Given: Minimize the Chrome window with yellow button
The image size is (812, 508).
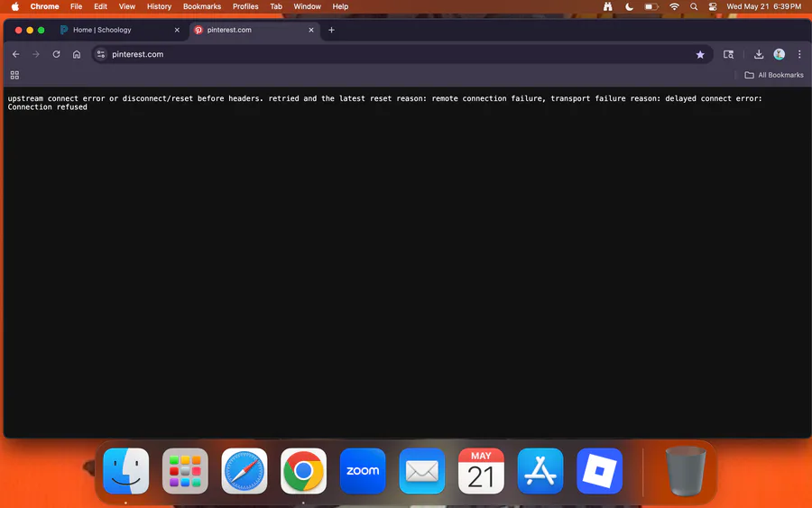Looking at the screenshot, I should 30,30.
